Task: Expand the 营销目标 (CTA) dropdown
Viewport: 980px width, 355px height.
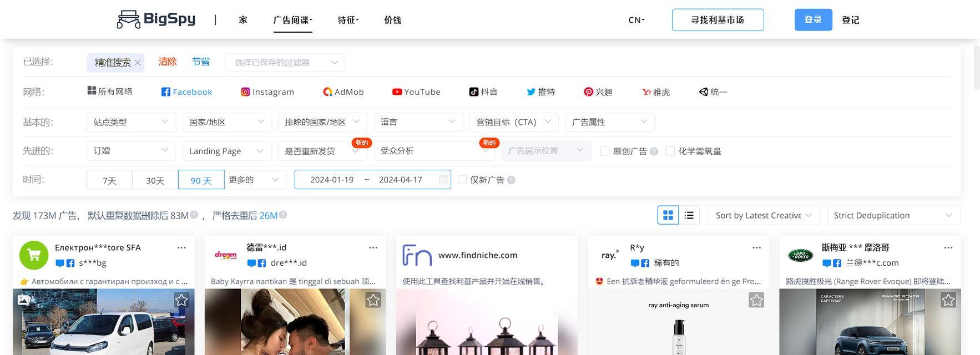Action: pyautogui.click(x=514, y=122)
